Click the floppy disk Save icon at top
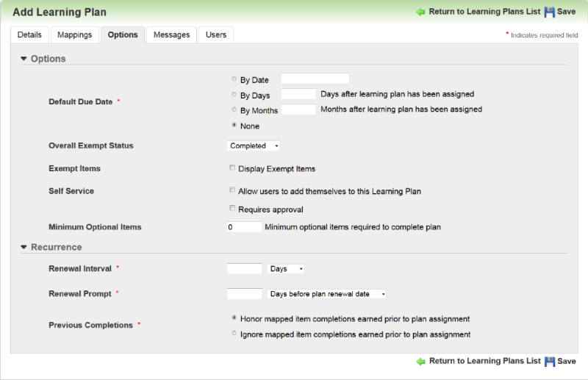Viewport: 588px width, 380px height. (x=549, y=12)
